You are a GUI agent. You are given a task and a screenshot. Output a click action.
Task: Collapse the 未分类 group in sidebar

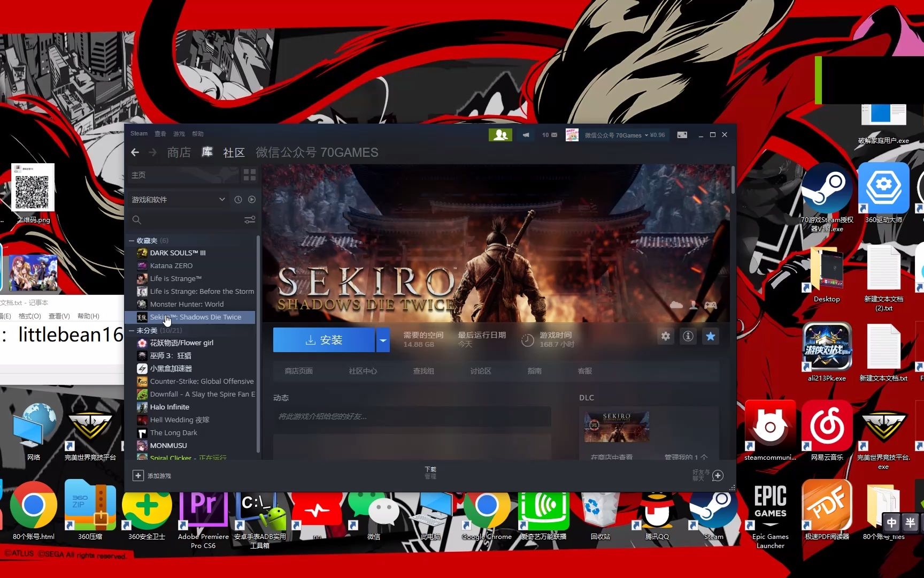coord(131,330)
